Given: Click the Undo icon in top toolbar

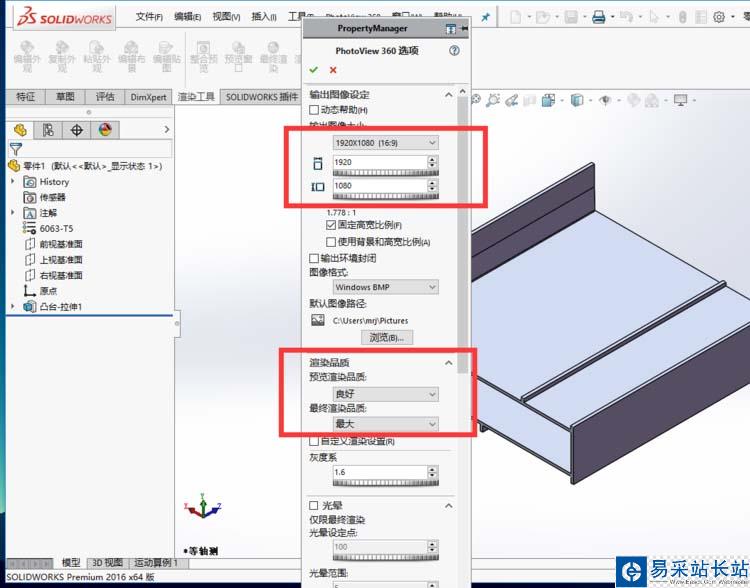Looking at the screenshot, I should click(626, 17).
